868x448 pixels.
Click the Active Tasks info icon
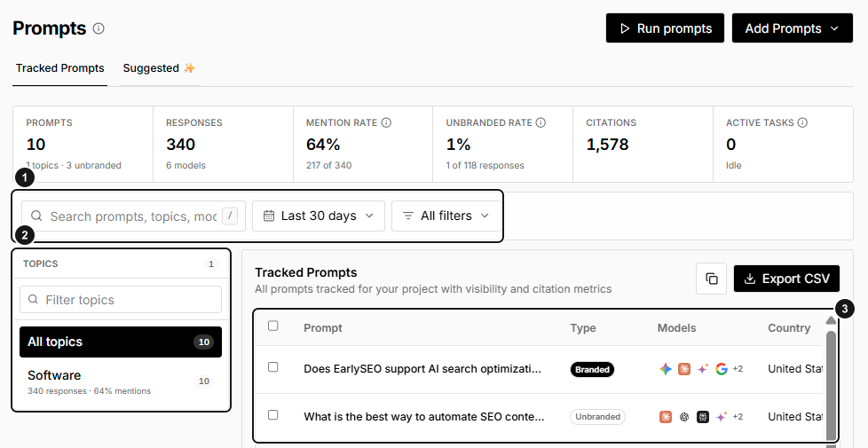[x=802, y=122]
